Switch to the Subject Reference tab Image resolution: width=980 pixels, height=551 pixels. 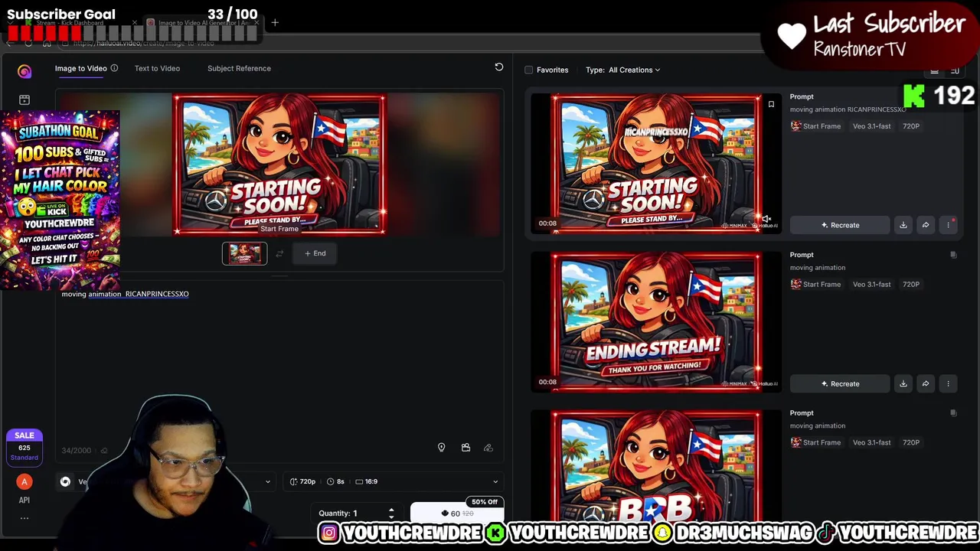coord(239,68)
